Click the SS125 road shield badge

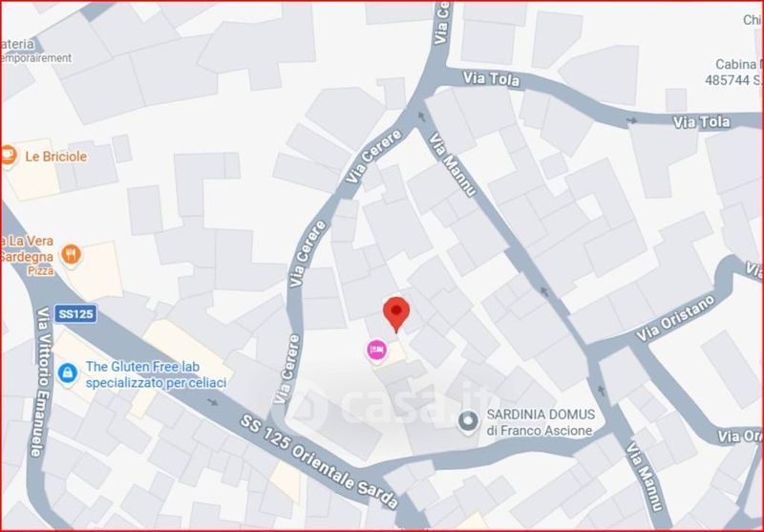pyautogui.click(x=75, y=314)
